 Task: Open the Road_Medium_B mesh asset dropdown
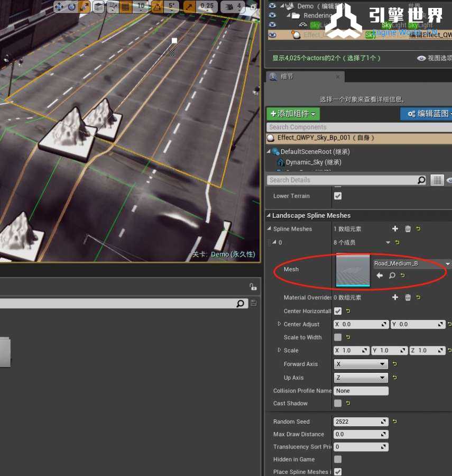pyautogui.click(x=412, y=263)
